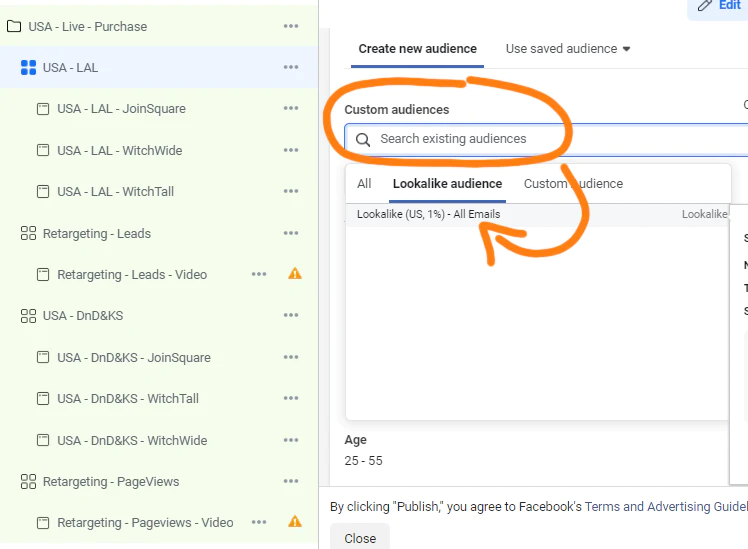Select the Retargeting - Leads ad set
The width and height of the screenshot is (748, 549).
point(96,234)
